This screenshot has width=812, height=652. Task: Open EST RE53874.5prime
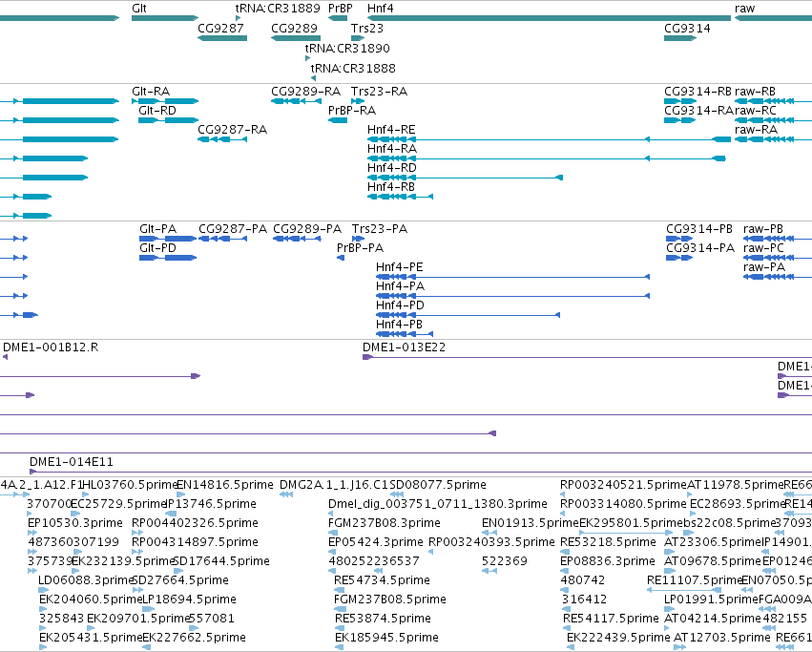tap(339, 628)
